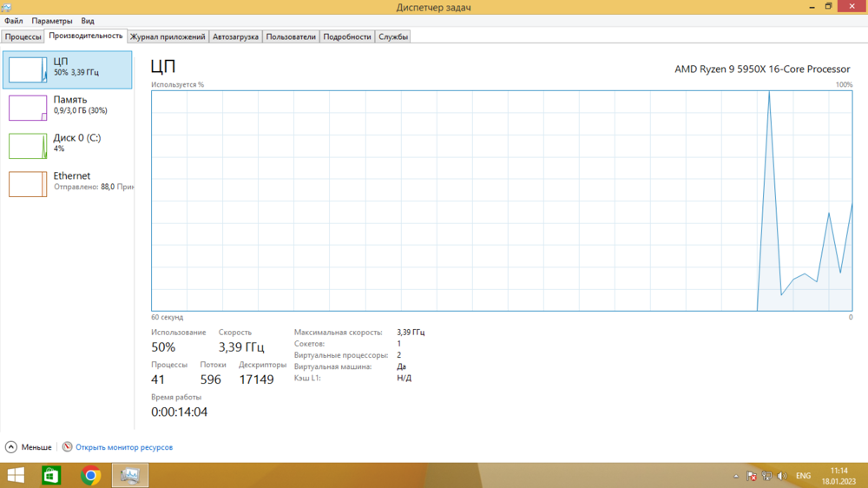Switch to the Автозагрузка tab
Screen dimensions: 868x488
click(235, 36)
